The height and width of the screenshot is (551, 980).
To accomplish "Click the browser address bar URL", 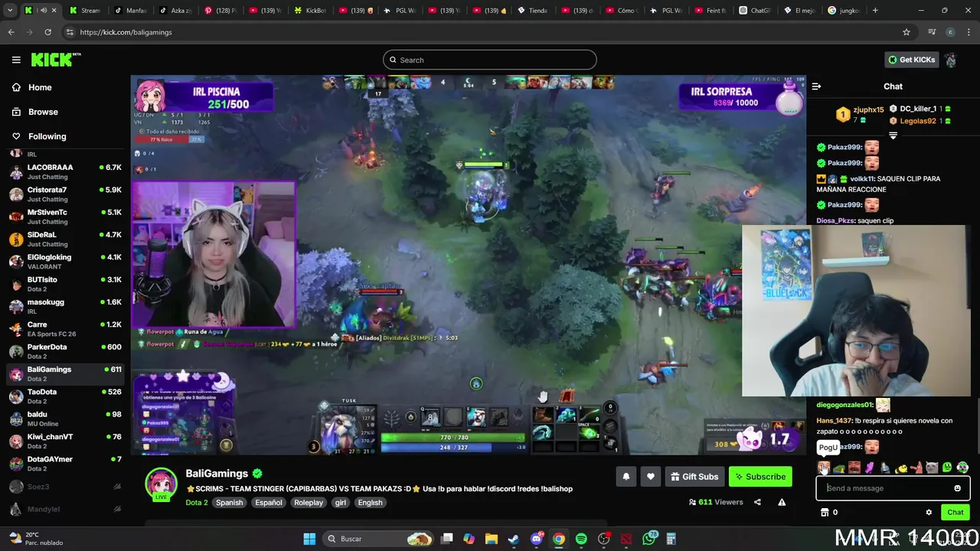I will point(126,32).
